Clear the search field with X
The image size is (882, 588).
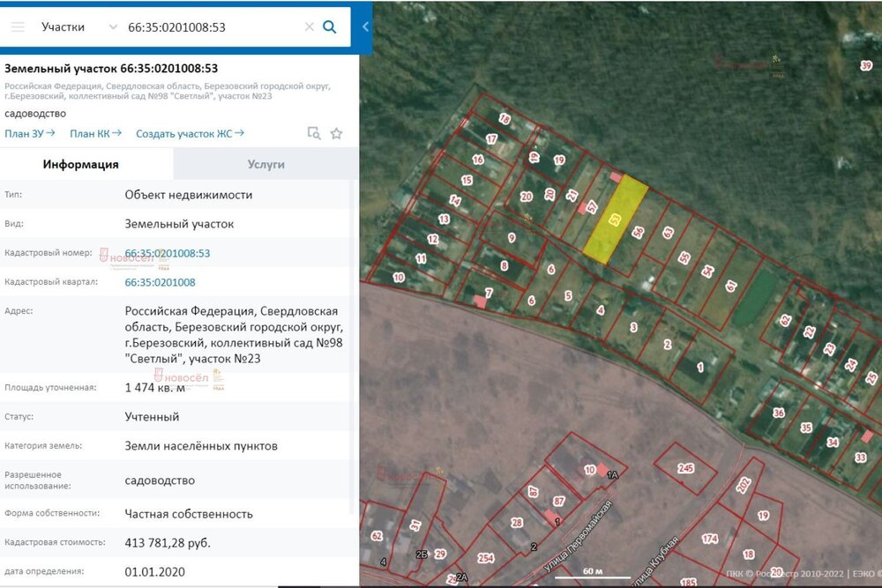click(x=309, y=27)
